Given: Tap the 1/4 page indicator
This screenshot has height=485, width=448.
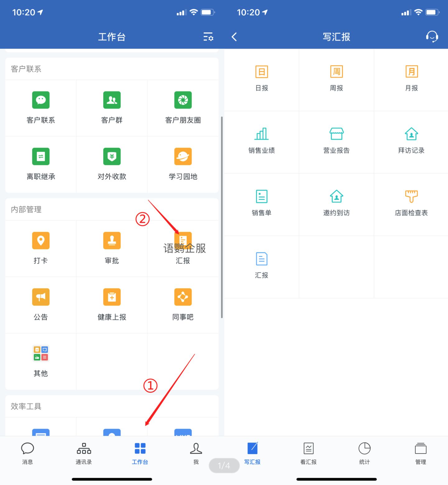Looking at the screenshot, I should tap(224, 465).
